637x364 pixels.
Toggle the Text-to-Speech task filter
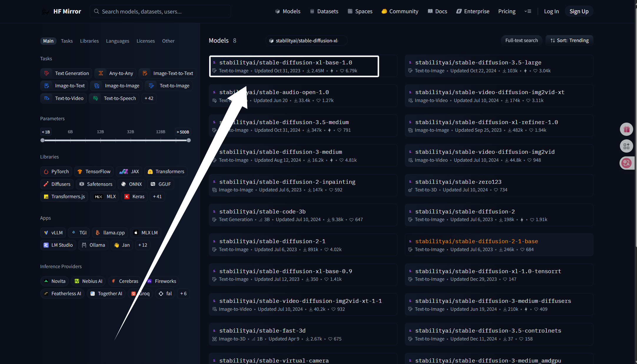114,98
